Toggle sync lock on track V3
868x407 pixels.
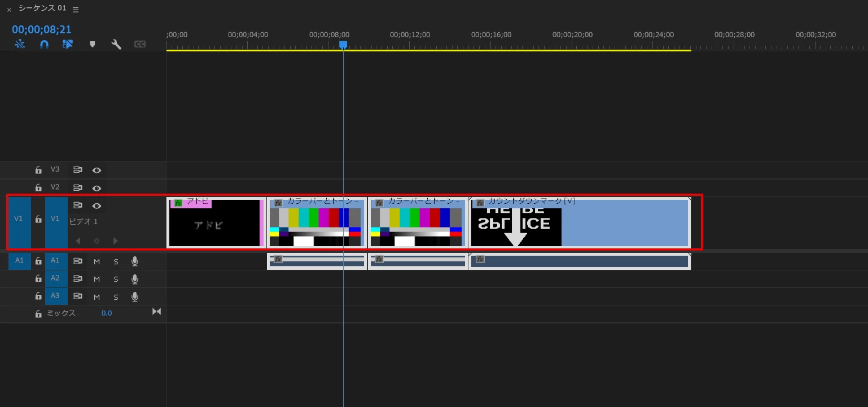point(78,170)
